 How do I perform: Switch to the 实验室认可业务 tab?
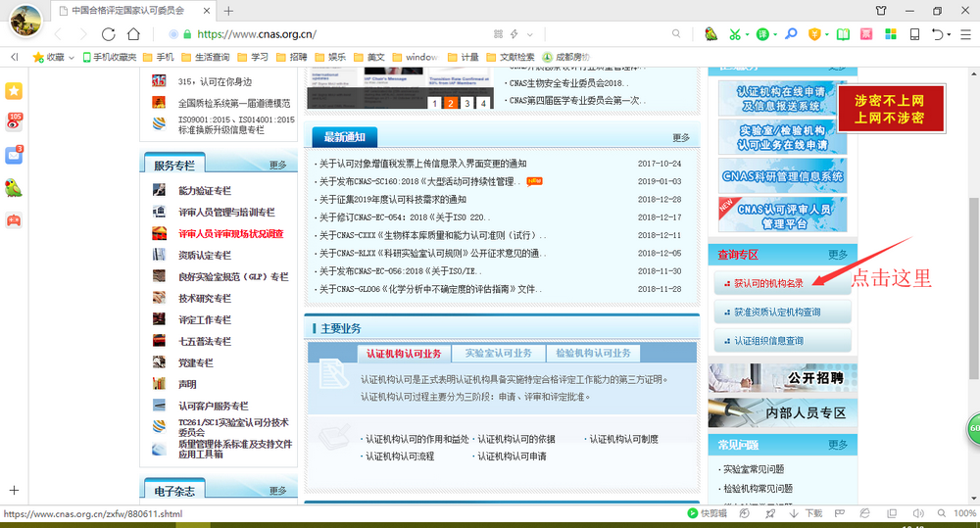498,353
